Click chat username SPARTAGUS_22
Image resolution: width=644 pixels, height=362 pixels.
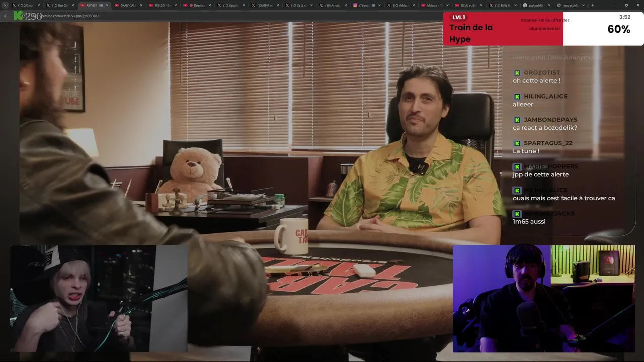548,143
